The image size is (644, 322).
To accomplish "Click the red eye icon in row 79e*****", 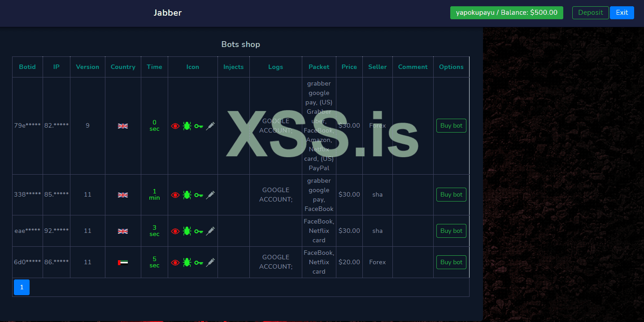I will (x=175, y=126).
